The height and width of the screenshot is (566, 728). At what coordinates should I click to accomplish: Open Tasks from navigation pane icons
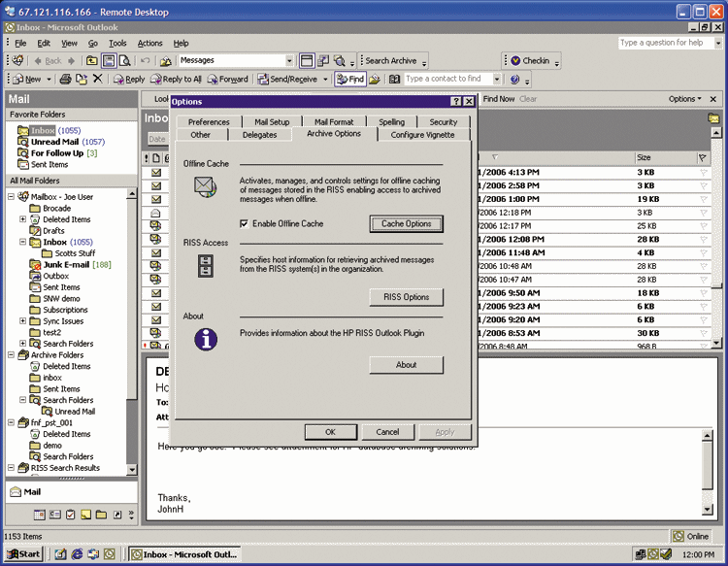[x=71, y=514]
